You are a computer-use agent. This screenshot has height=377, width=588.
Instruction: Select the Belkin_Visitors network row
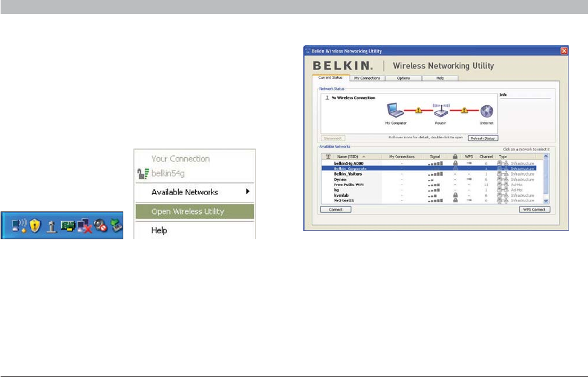click(x=428, y=174)
